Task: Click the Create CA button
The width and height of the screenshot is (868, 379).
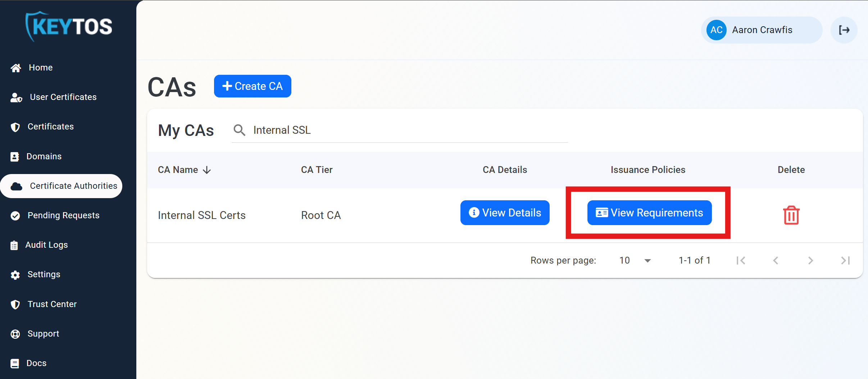Action: pos(252,86)
